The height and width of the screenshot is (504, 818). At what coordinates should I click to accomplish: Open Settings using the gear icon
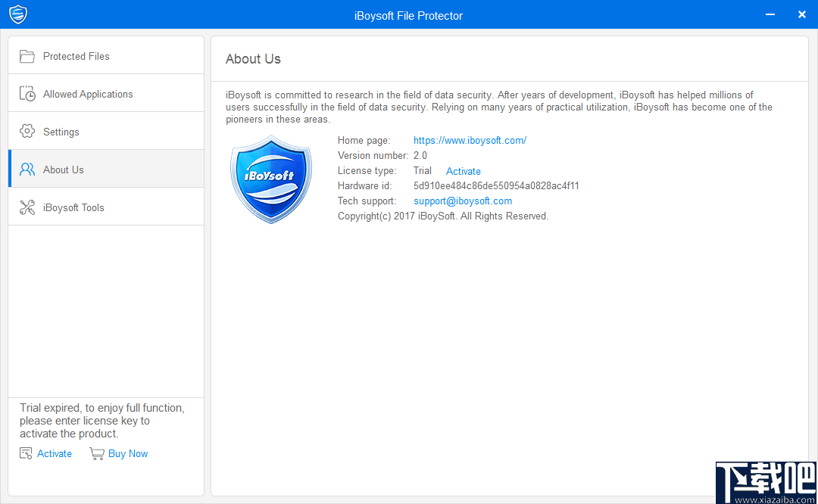click(x=27, y=131)
